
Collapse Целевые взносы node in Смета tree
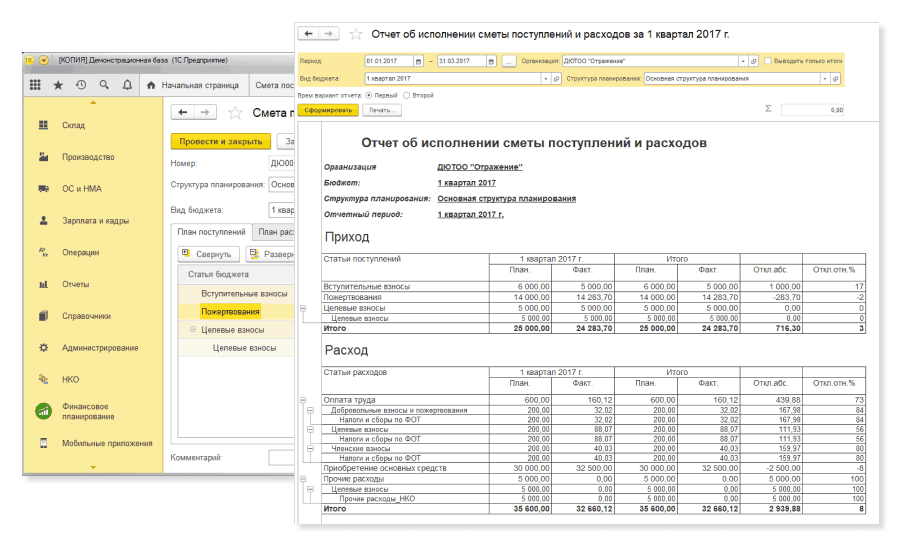coord(193,330)
